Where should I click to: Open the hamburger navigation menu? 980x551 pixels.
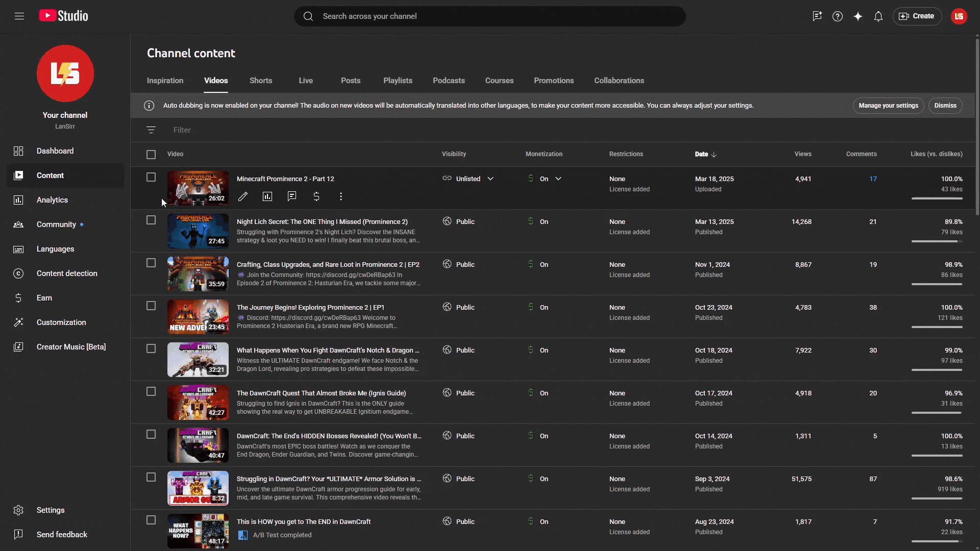(x=19, y=16)
